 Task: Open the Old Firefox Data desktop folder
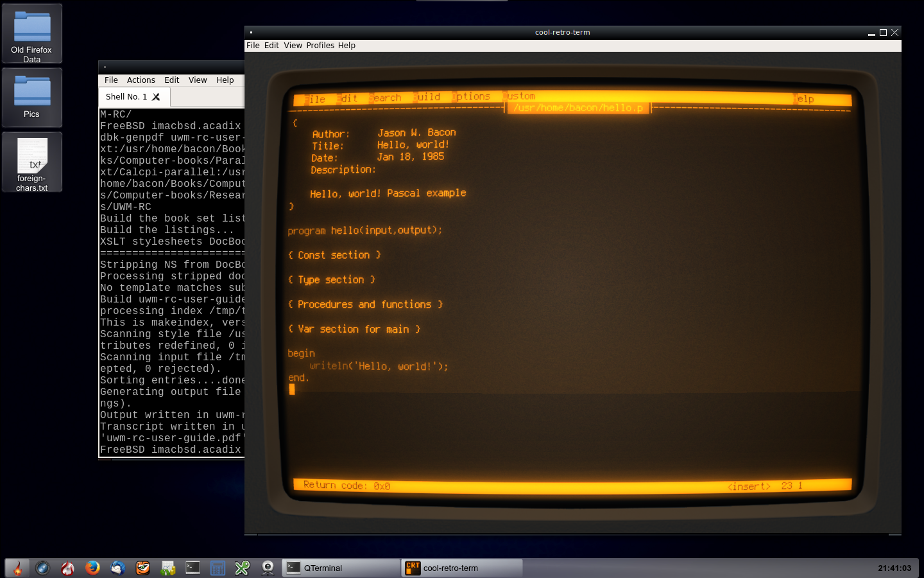pos(32,33)
